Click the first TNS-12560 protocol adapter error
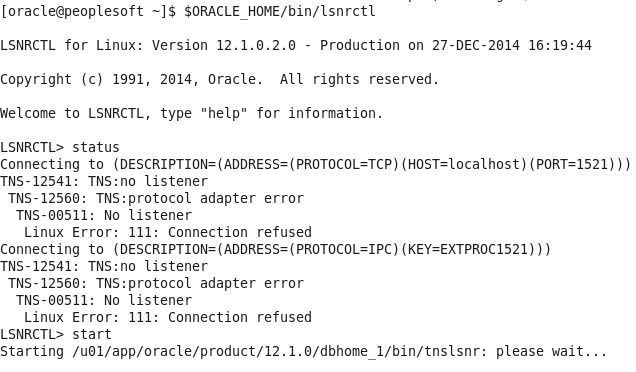The width and height of the screenshot is (636, 372). (156, 198)
